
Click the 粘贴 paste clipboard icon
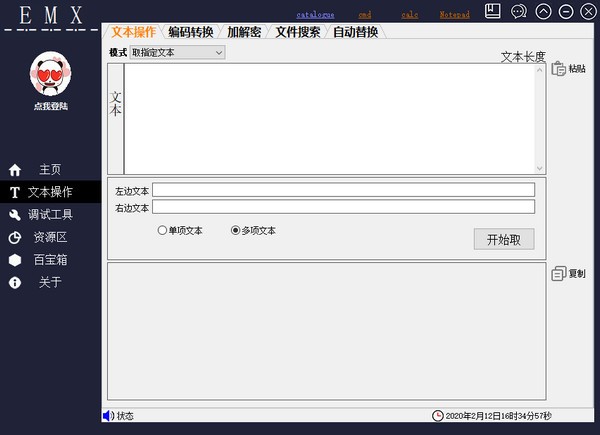pyautogui.click(x=559, y=69)
